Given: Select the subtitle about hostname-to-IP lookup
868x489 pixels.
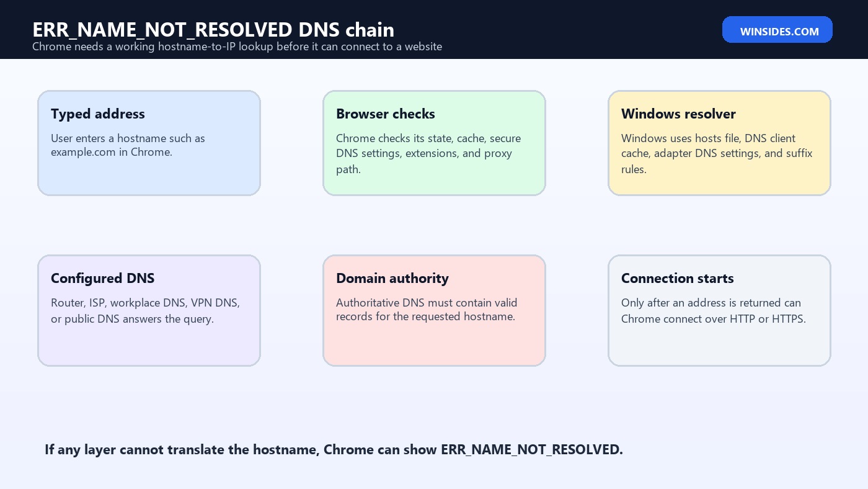Looking at the screenshot, I should click(237, 47).
